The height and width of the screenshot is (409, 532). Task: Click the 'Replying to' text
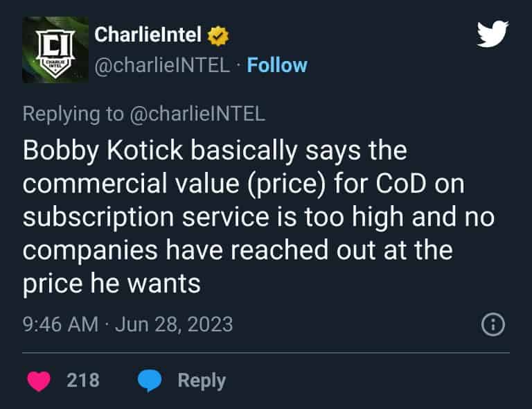click(x=73, y=114)
